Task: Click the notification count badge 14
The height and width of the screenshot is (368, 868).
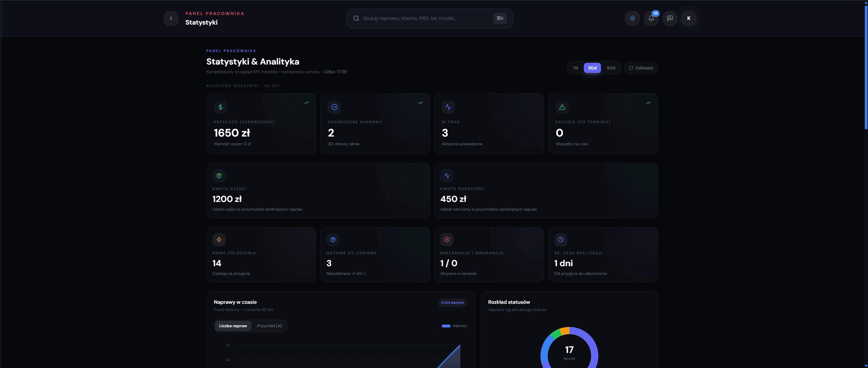Action: point(655,14)
